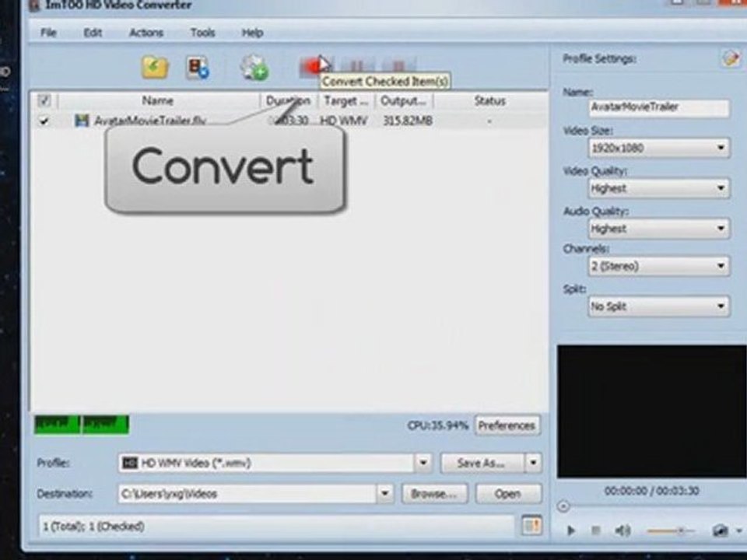
Task: Open the Help menu
Action: (x=252, y=33)
